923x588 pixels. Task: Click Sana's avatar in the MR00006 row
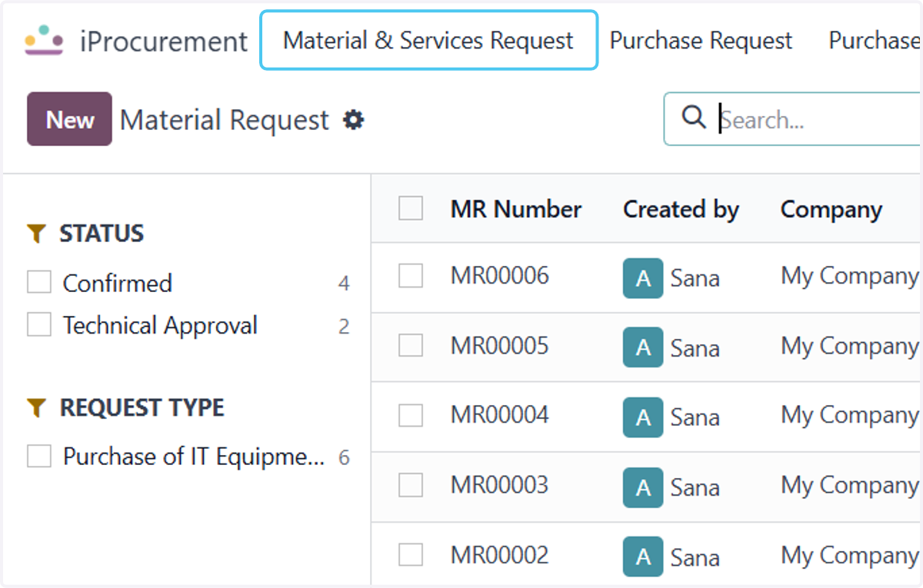coord(643,277)
